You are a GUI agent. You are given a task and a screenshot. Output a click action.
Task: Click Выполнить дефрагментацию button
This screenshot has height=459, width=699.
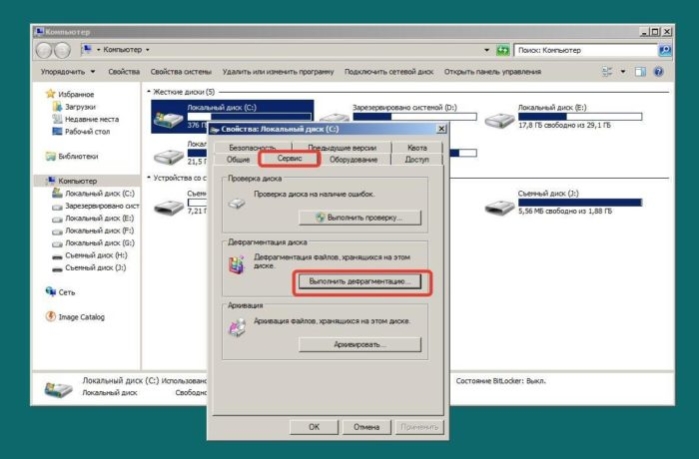[x=360, y=282]
